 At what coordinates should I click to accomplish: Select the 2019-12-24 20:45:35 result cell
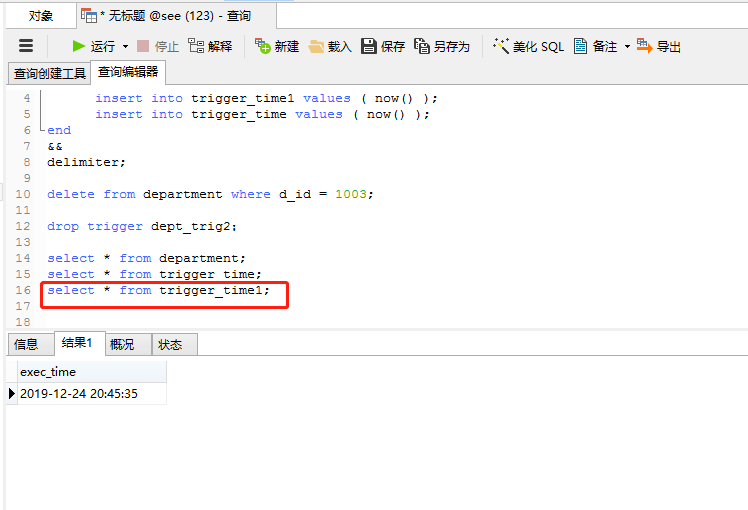click(92, 394)
